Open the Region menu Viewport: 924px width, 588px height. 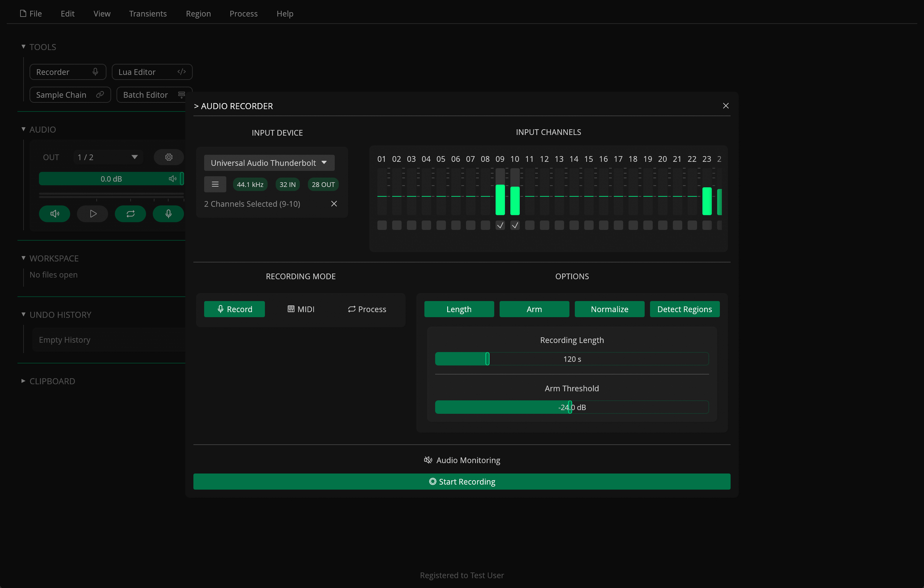point(198,13)
